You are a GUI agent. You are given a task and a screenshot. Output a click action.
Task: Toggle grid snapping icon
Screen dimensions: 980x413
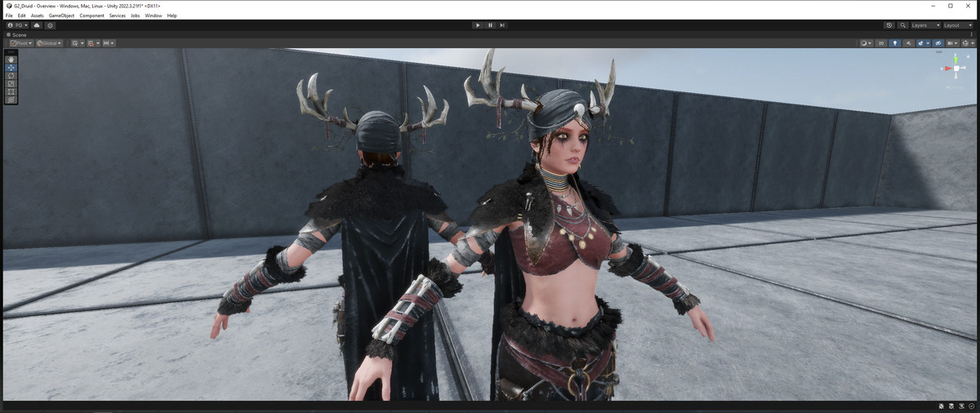pos(91,43)
